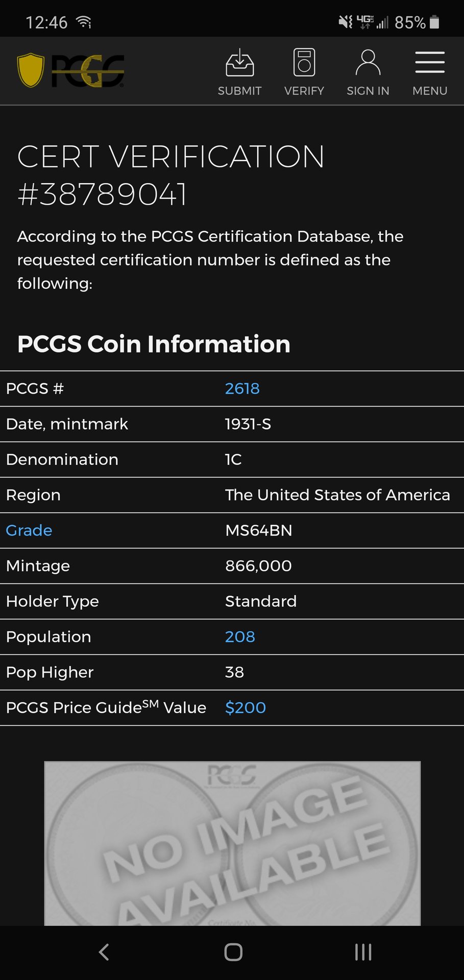Tap the Wi-Fi status icon
The width and height of the screenshot is (464, 980).
tap(84, 22)
